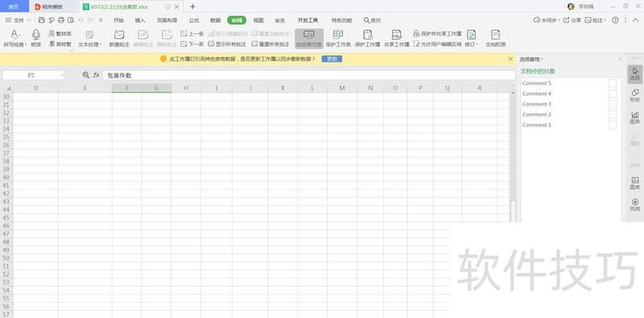
Task: Click the 形状 shapes sidebar icon
Action: pos(635,96)
